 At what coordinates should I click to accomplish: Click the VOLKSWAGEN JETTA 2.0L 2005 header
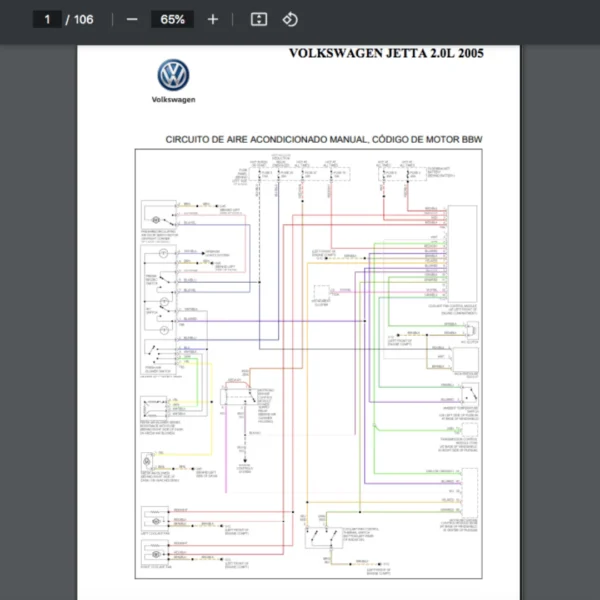pyautogui.click(x=385, y=54)
